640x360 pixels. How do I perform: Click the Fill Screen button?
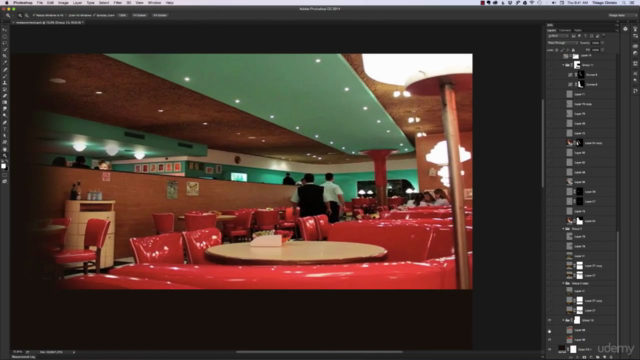(160, 15)
